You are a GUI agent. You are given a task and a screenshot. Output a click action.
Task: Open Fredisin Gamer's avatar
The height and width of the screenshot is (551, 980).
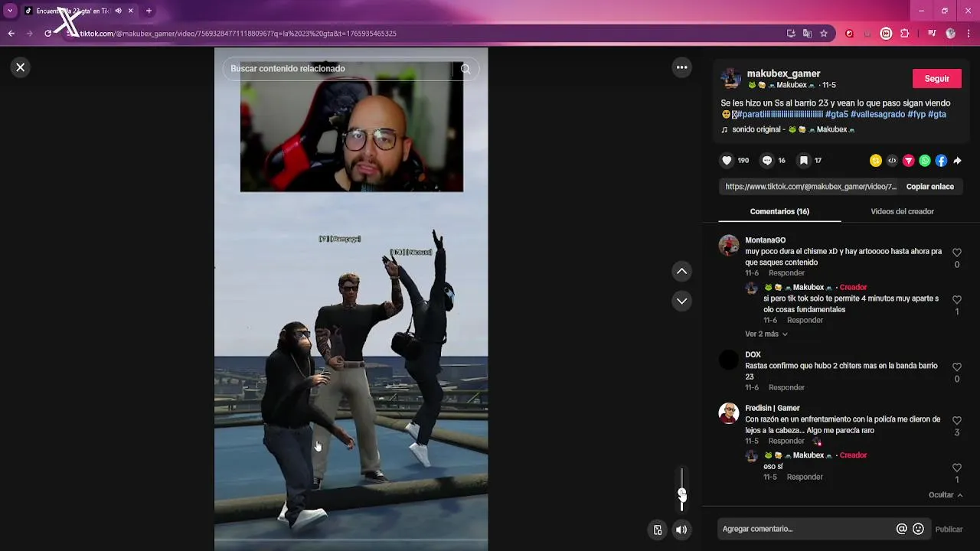tap(729, 413)
